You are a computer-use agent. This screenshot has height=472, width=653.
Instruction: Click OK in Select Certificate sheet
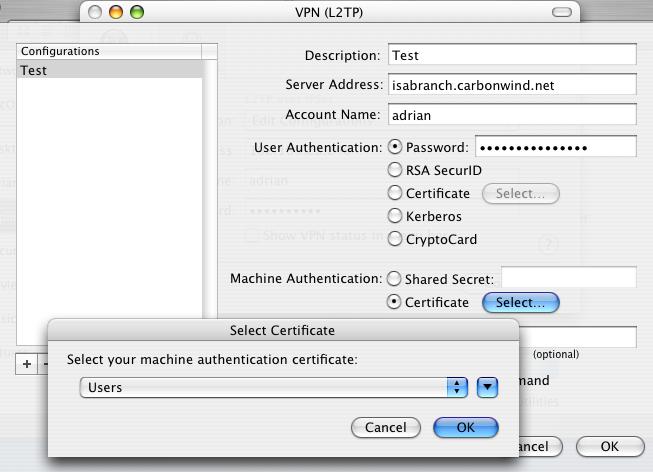pos(465,427)
